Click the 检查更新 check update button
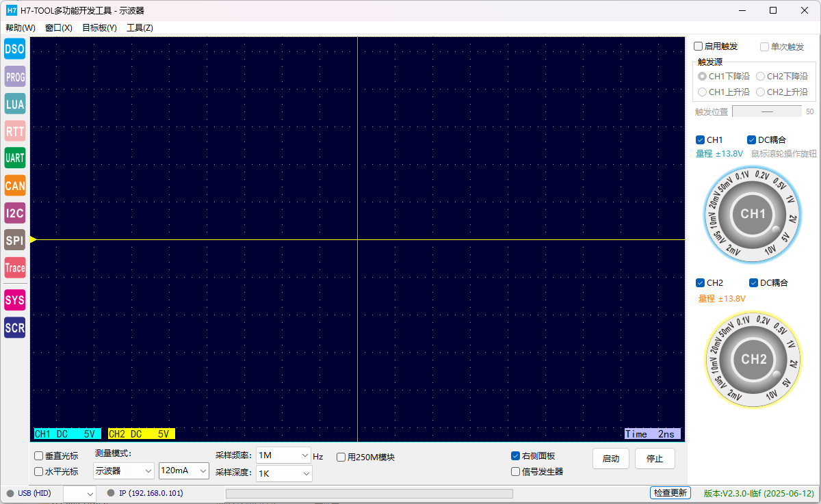This screenshot has height=504, width=821. click(x=670, y=493)
